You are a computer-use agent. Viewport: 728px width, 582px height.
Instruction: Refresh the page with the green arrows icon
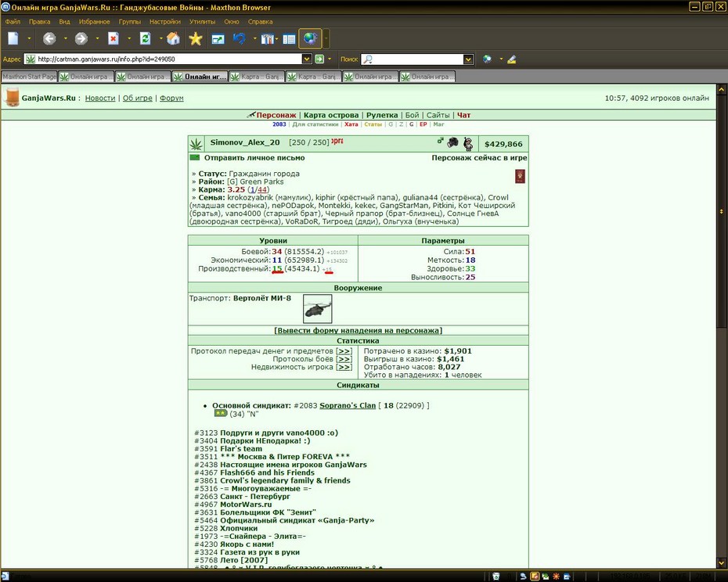pos(146,39)
